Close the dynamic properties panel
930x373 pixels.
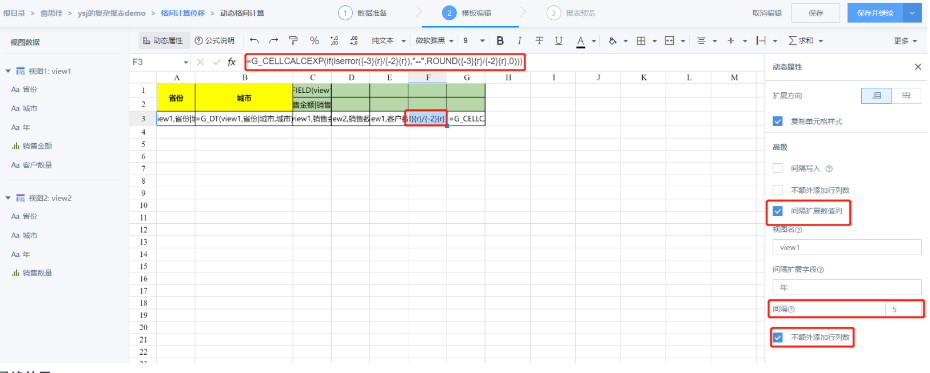pos(918,67)
